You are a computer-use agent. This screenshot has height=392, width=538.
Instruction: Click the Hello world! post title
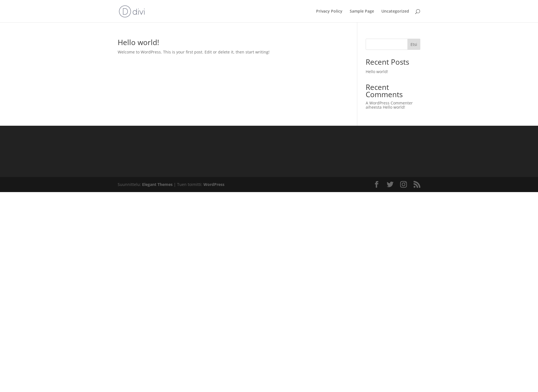click(x=138, y=42)
